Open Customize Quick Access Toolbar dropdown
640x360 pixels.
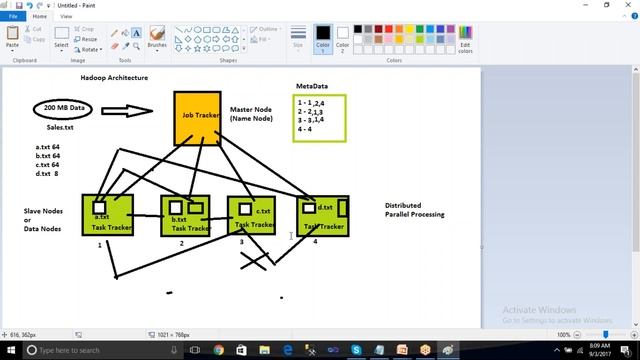pos(49,6)
